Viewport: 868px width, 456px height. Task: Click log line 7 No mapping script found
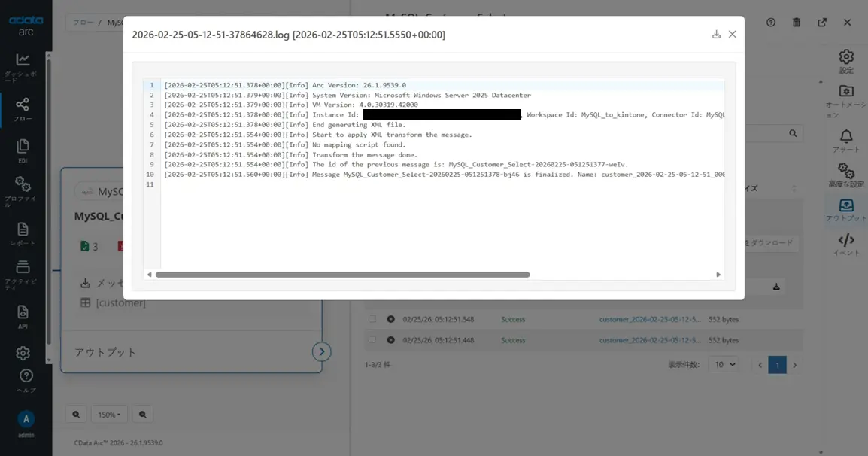tap(359, 145)
